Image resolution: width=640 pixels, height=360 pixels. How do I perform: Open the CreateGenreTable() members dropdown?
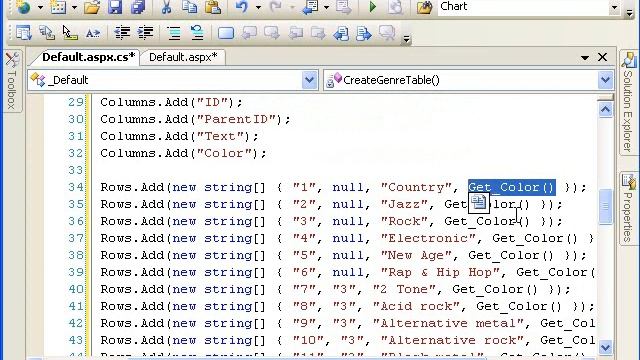605,80
